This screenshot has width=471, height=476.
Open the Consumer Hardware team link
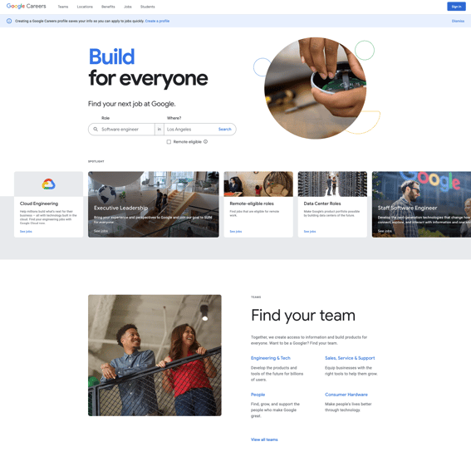346,395
